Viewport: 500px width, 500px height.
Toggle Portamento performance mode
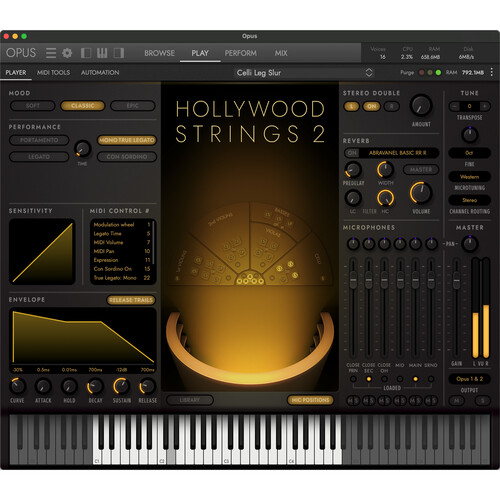pos(39,140)
